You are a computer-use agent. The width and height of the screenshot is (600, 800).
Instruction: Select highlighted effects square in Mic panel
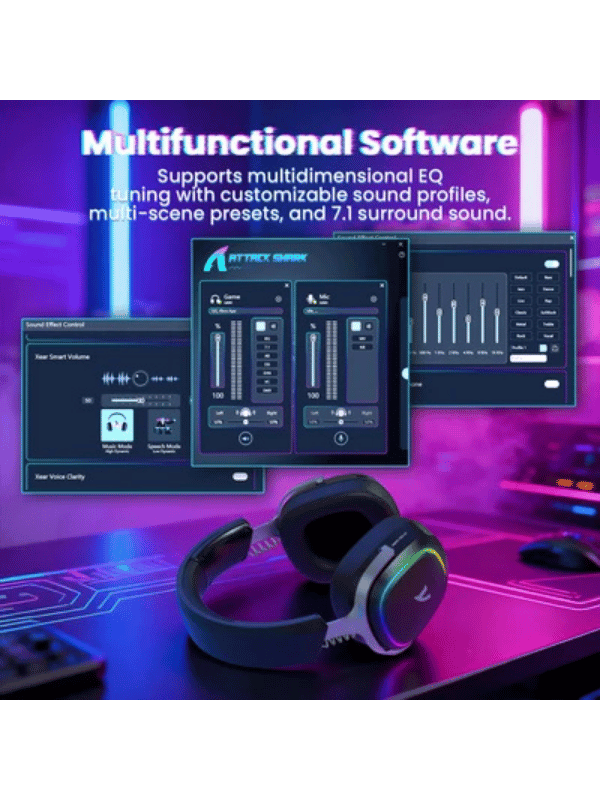(356, 326)
